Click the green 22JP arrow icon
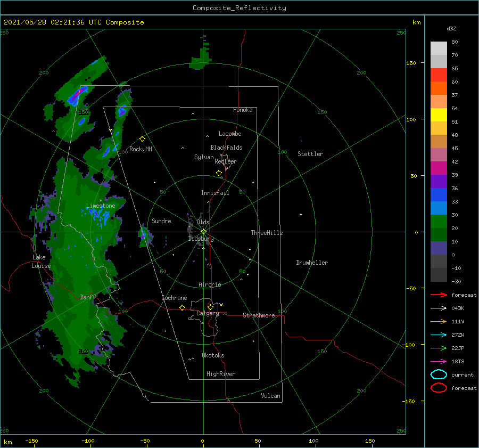Viewport: 479px width, 448px height. [x=439, y=348]
